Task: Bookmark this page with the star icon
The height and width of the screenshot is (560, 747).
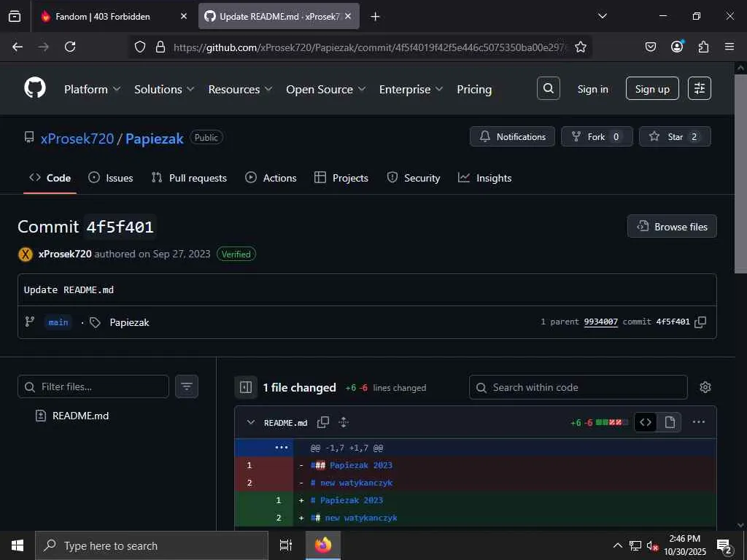Action: pos(580,47)
